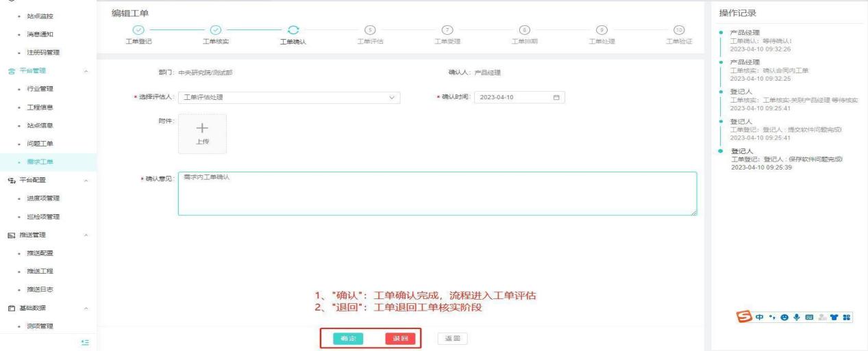Open the calendar icon in 确认时间 field
Screen dimensions: 868x351
click(x=556, y=97)
